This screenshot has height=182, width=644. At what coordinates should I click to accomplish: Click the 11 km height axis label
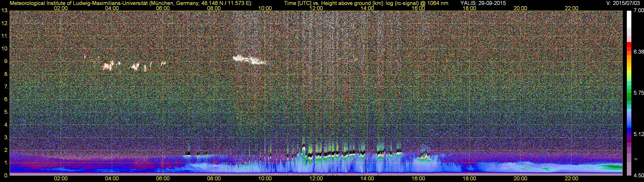[x=5, y=36]
